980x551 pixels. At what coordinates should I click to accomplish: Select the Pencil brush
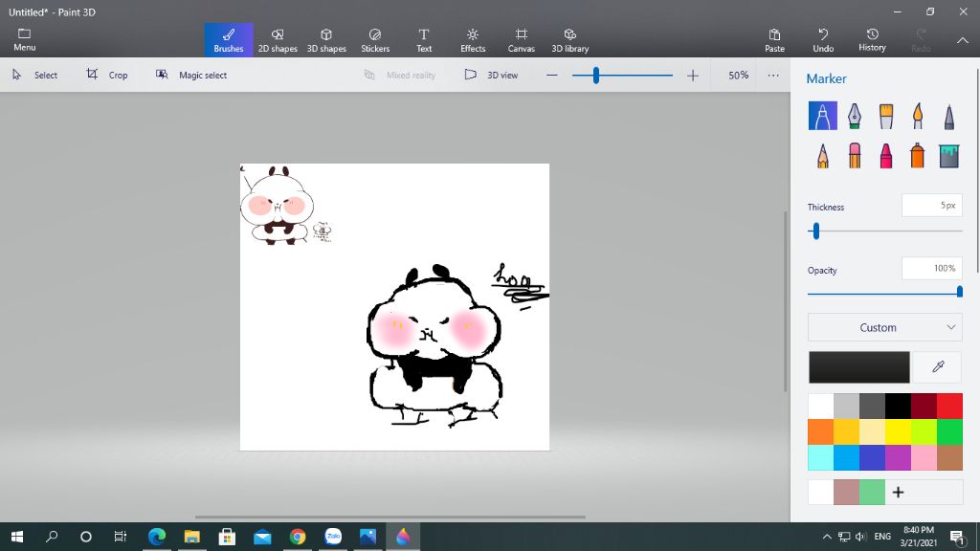822,156
